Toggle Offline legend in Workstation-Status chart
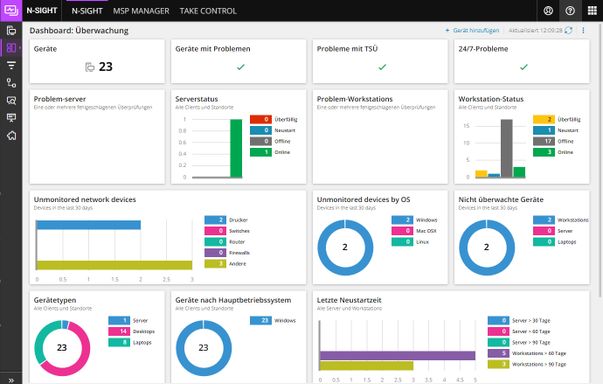The image size is (603, 384). click(553, 141)
